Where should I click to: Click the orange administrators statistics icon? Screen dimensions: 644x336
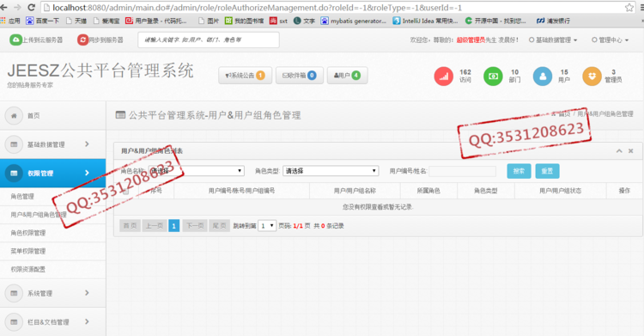pos(592,76)
